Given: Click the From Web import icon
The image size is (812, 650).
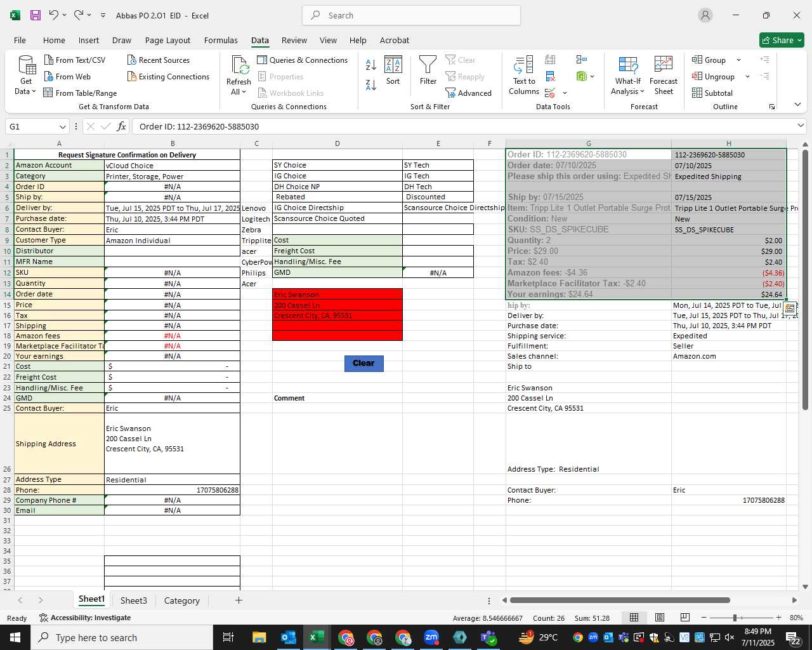Looking at the screenshot, I should click(67, 76).
